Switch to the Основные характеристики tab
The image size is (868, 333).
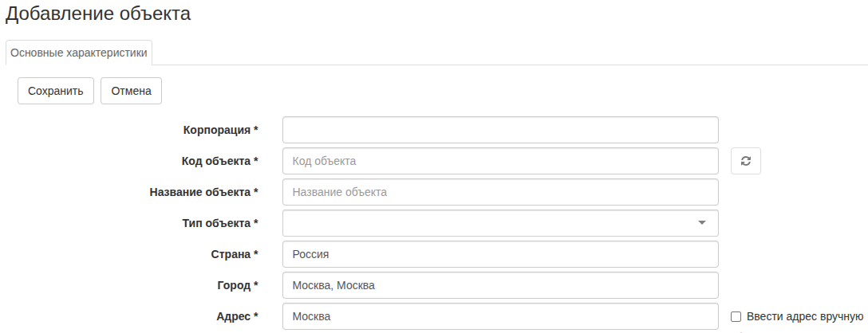click(x=79, y=53)
